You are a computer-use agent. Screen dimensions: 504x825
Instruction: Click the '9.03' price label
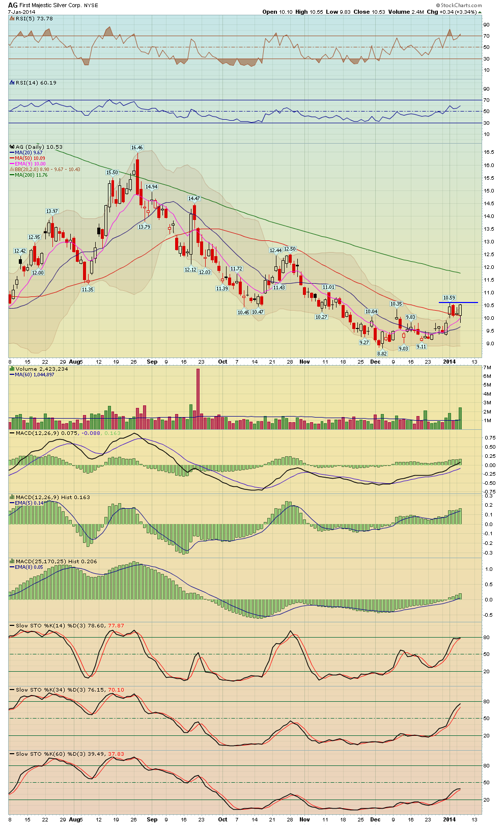point(403,349)
